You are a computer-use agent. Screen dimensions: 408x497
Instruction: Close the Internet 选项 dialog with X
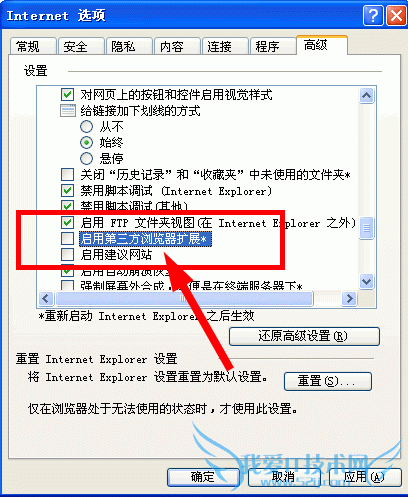396,16
